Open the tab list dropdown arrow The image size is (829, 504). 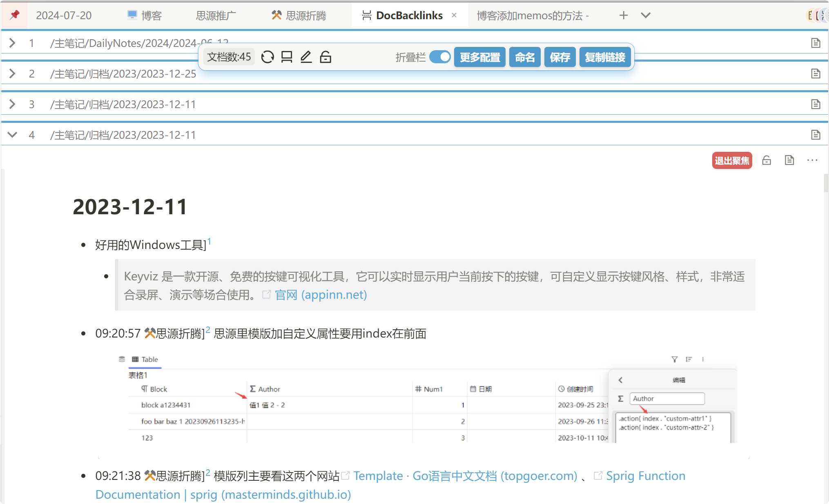pos(645,16)
